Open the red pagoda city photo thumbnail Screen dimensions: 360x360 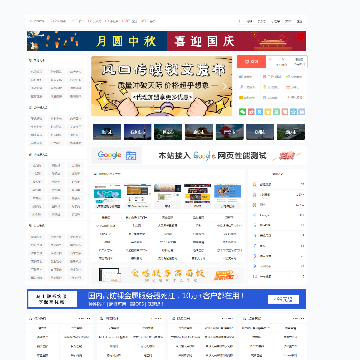(x=230, y=132)
